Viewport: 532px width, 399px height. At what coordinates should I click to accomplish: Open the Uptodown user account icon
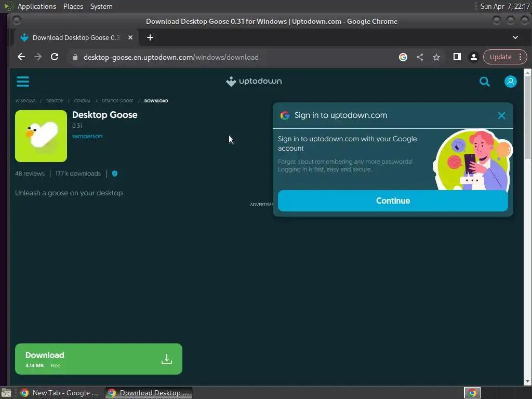[x=510, y=82]
